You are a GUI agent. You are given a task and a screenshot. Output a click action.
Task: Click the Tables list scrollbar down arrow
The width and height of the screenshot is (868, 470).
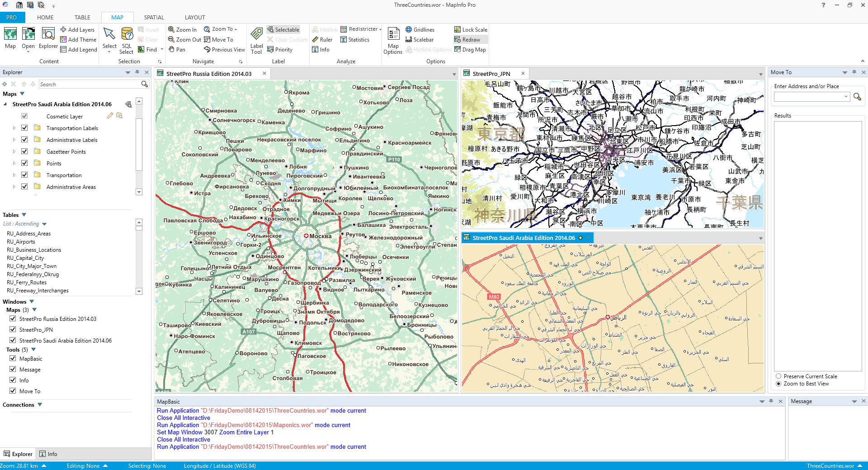[139, 291]
